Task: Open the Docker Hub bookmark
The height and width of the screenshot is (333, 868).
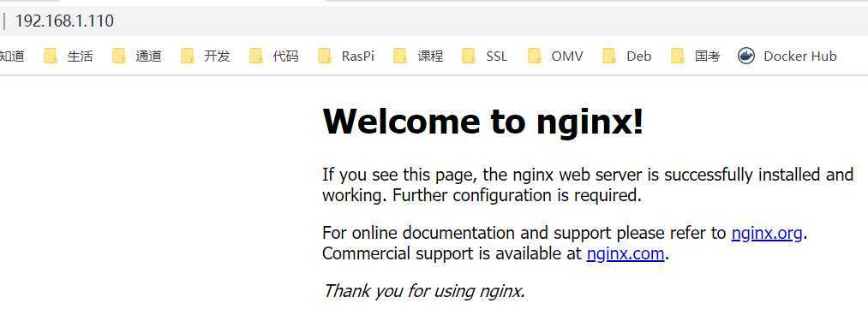Action: [787, 56]
